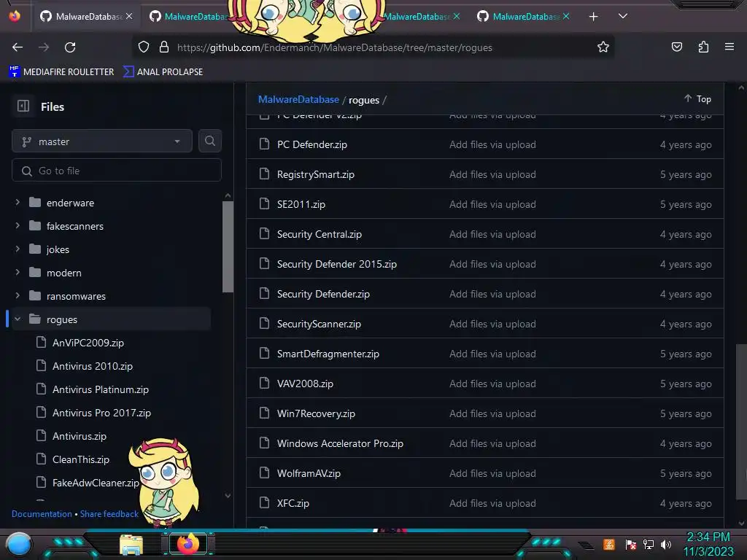Show tracking protection shield info
The width and height of the screenshot is (747, 560).
pyautogui.click(x=144, y=47)
